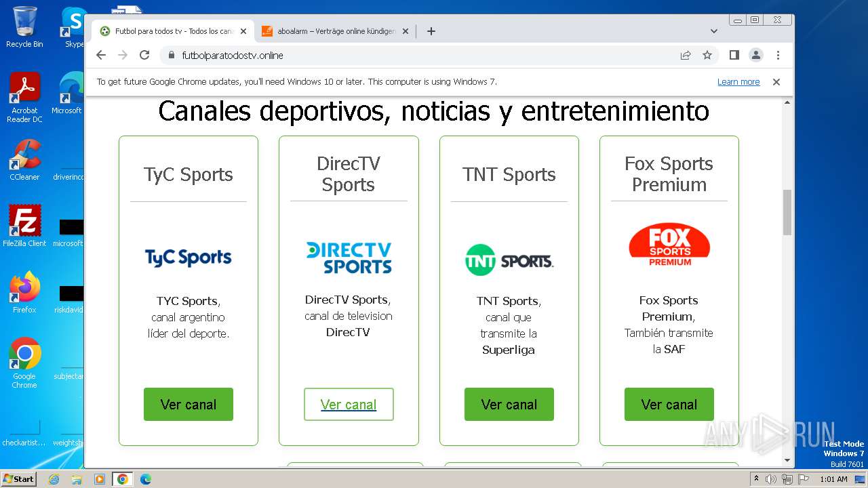Click the Canales deportivos page heading
868x488 pixels.
(x=434, y=111)
